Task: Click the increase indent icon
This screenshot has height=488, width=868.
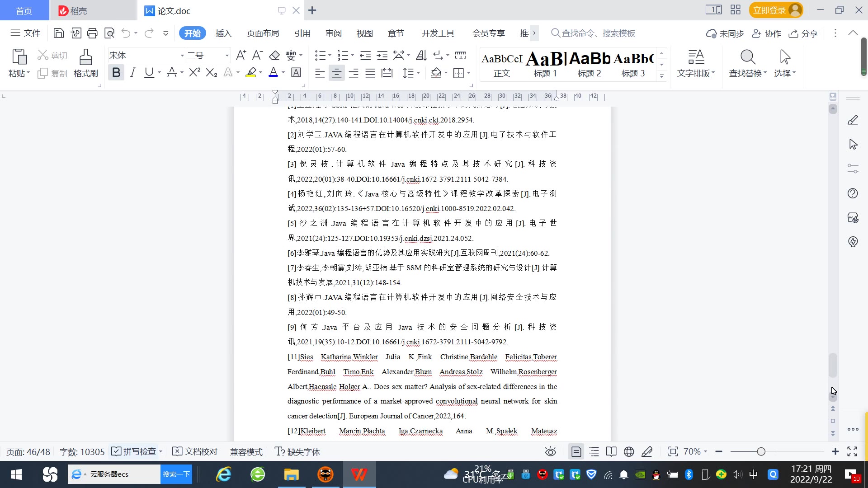Action: 382,56
